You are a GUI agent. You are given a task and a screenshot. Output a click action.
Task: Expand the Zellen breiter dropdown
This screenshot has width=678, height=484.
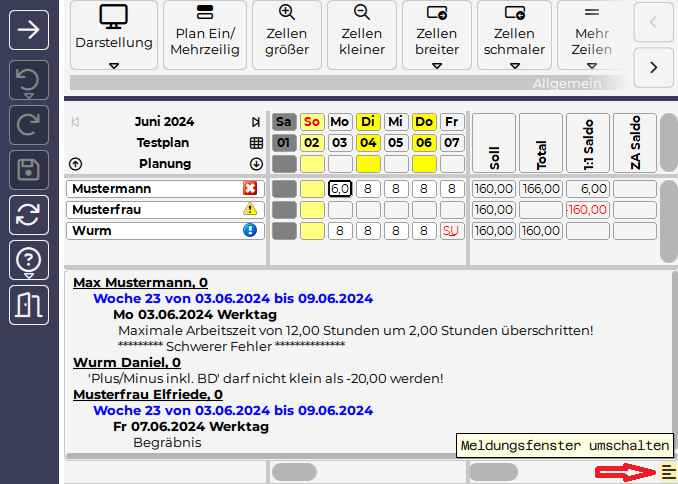[437, 66]
